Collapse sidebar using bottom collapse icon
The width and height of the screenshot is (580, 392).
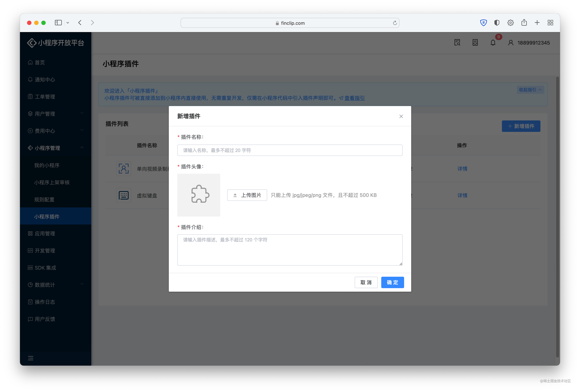click(31, 358)
